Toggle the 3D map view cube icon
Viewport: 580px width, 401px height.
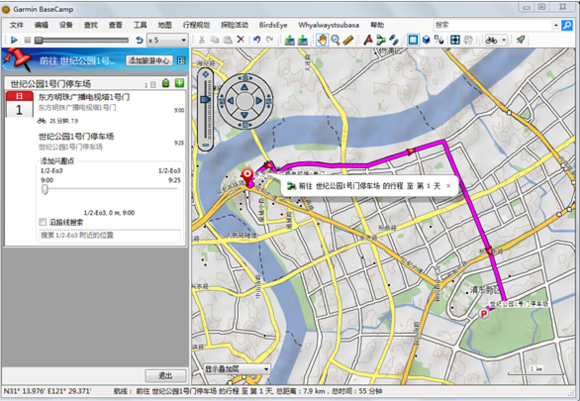pos(426,40)
